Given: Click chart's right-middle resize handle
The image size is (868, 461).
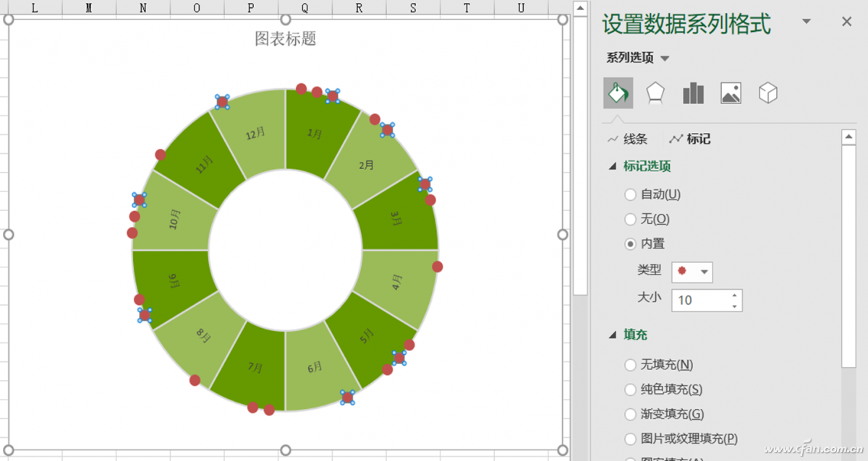Looking at the screenshot, I should (x=563, y=235).
